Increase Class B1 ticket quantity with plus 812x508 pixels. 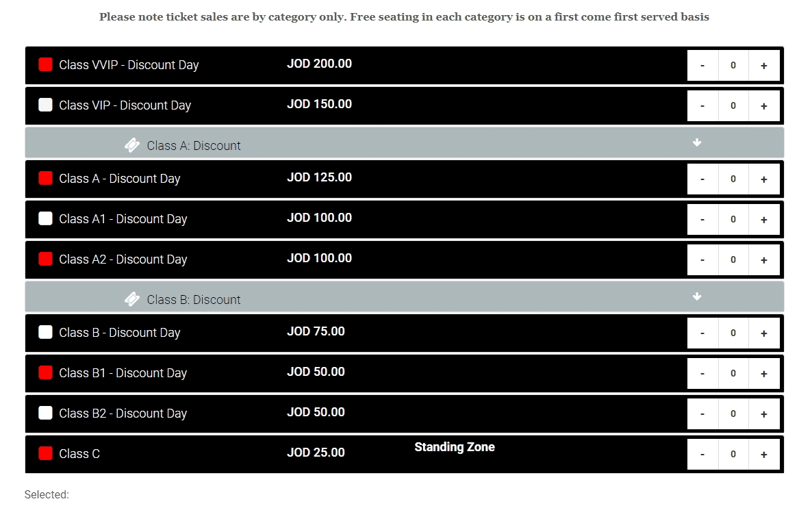tap(763, 374)
